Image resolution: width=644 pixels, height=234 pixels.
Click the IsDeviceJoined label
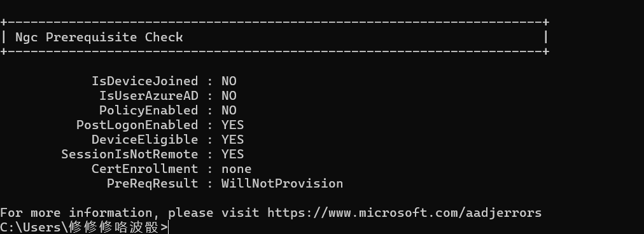[144, 81]
